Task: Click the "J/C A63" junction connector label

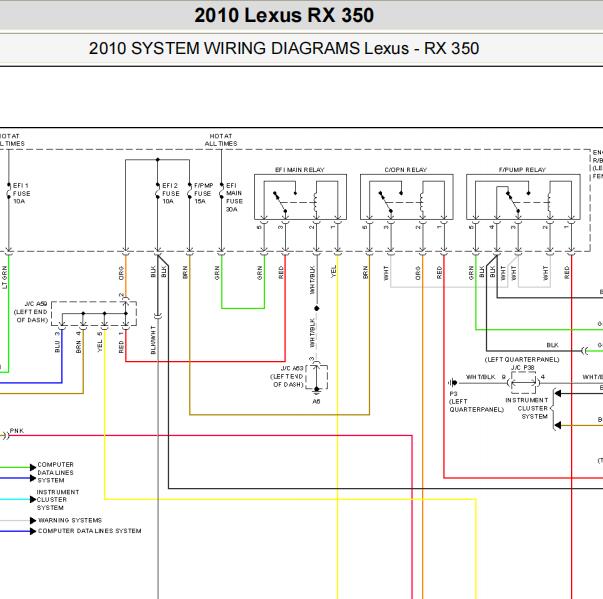Action: pyautogui.click(x=292, y=368)
